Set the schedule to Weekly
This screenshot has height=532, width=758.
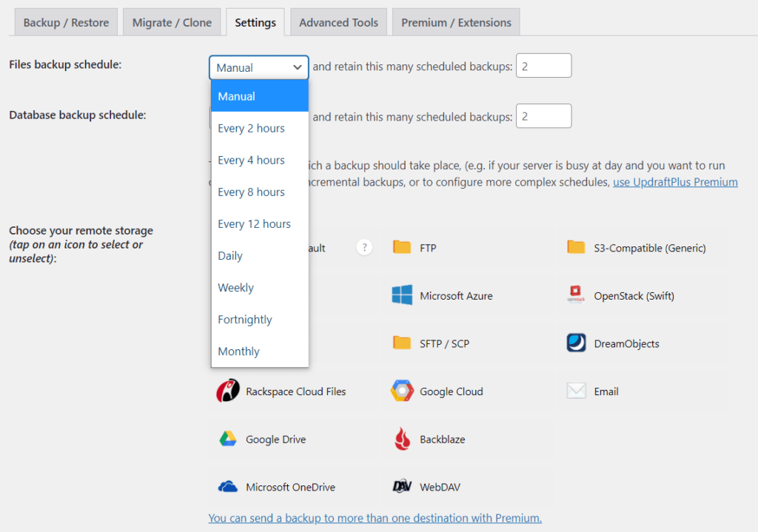tap(260, 288)
